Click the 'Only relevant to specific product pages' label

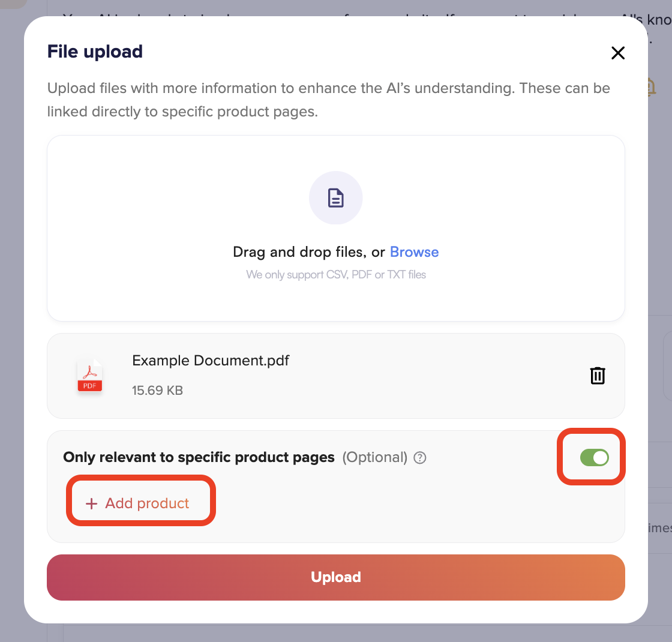[199, 457]
